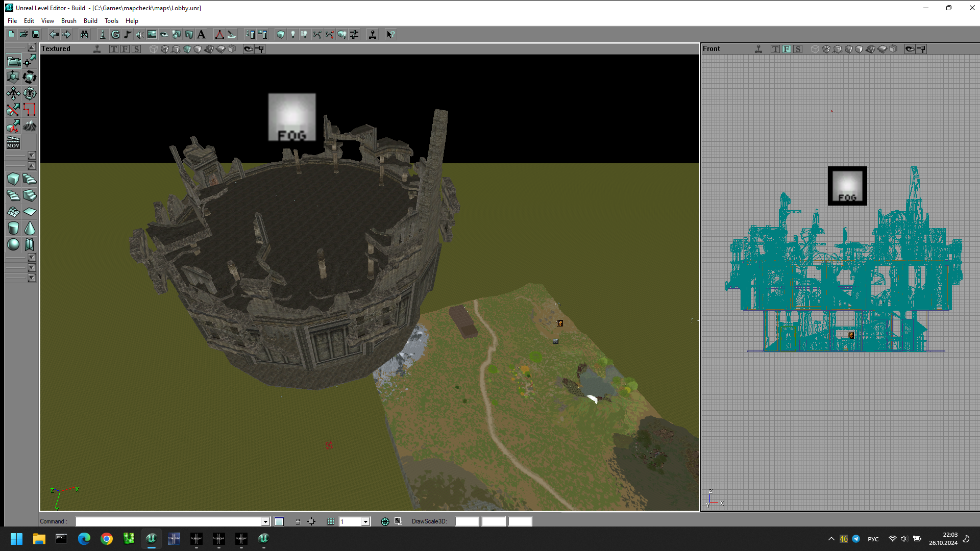Build lighting with the light bulb icon

tap(293, 34)
